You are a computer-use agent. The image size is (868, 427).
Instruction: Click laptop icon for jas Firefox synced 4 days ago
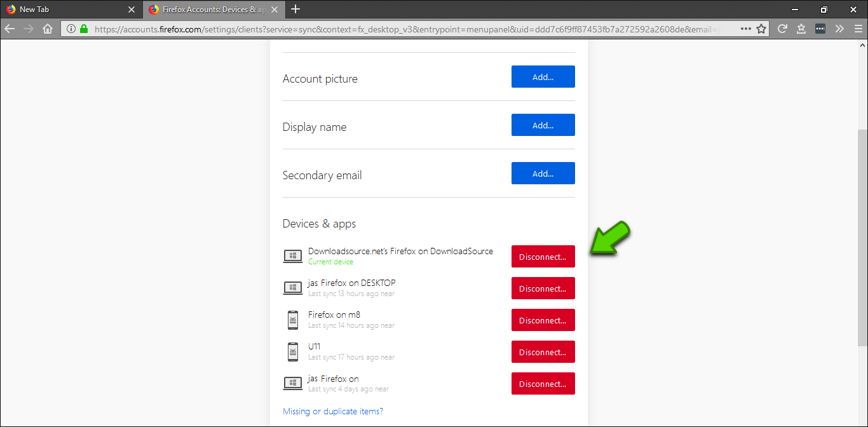[x=293, y=384]
